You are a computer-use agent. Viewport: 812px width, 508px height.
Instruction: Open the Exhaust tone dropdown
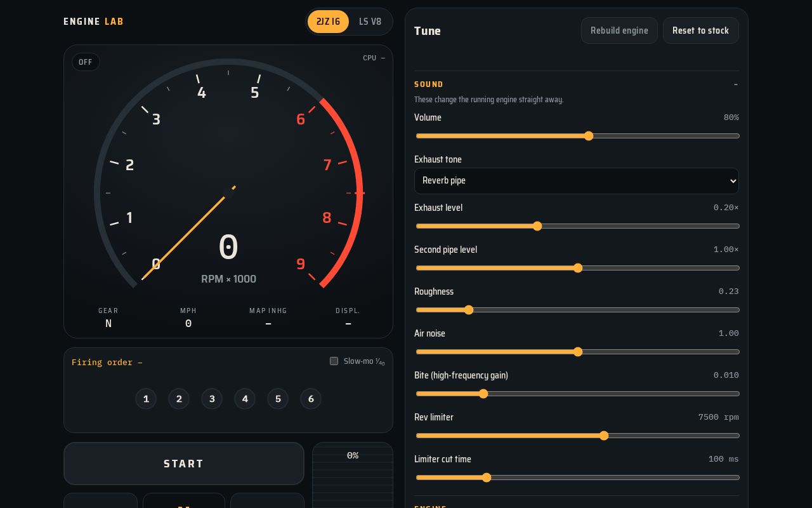(577, 181)
